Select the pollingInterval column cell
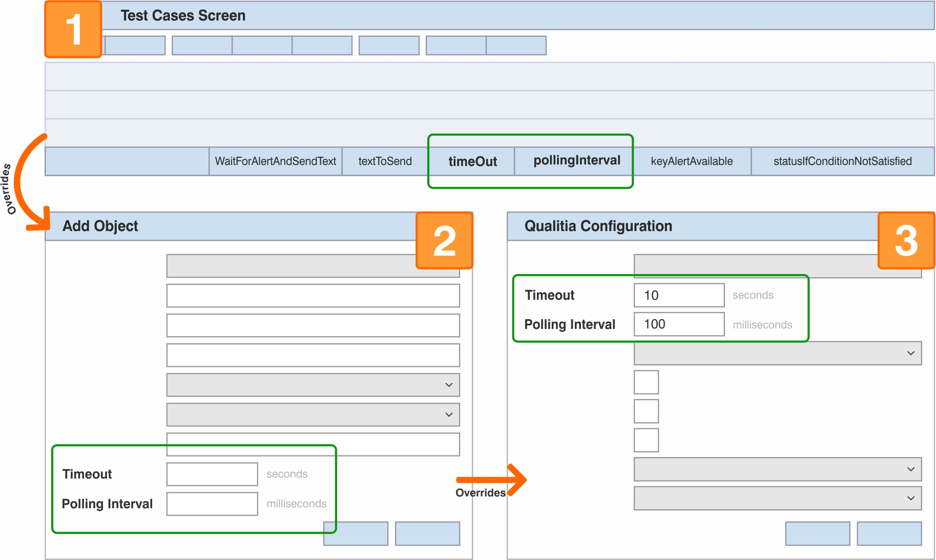 (x=576, y=161)
